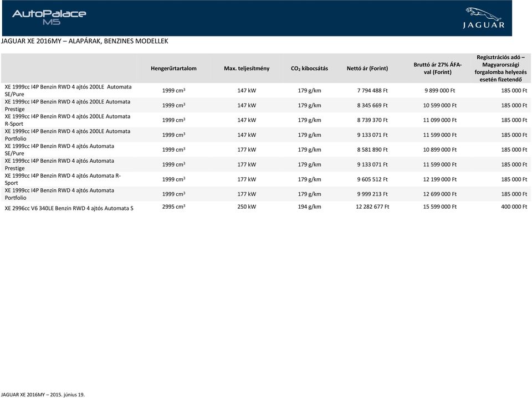This screenshot has width=532, height=398.
Task: Click the Hengerűrtartalom column header
Action: [x=173, y=69]
